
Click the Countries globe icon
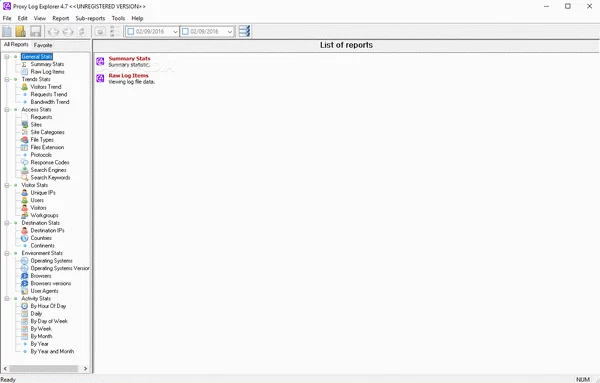[24, 238]
